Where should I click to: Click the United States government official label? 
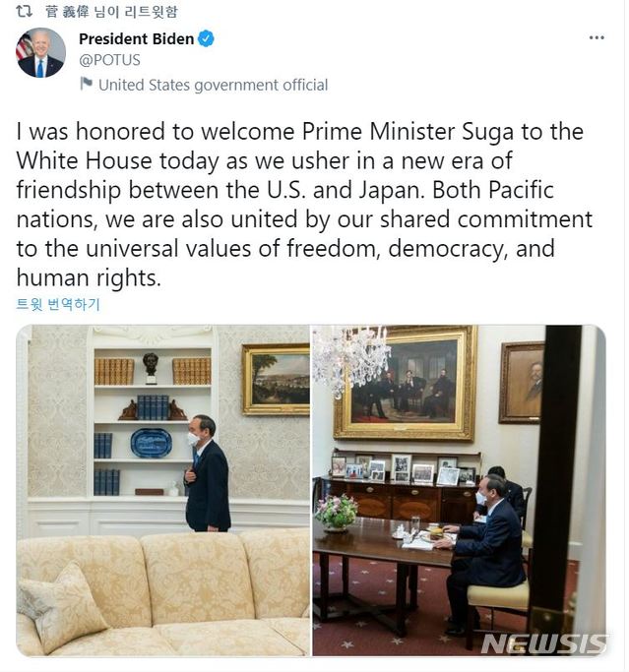[213, 85]
